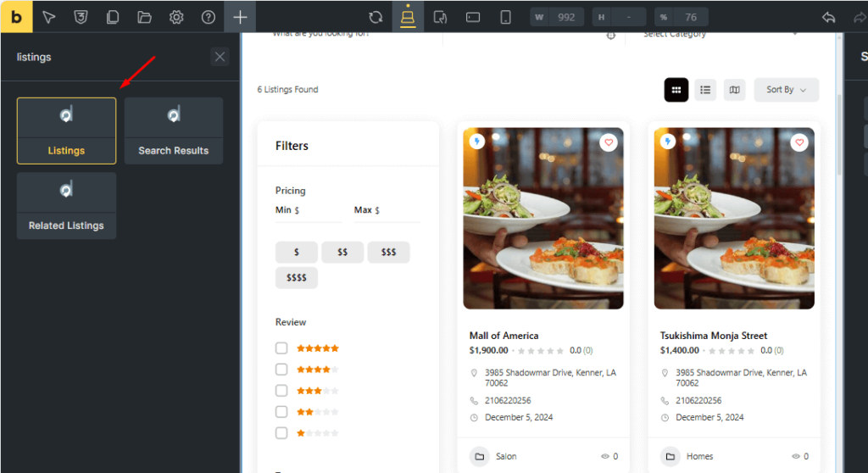Click the Salon category link

coord(506,456)
